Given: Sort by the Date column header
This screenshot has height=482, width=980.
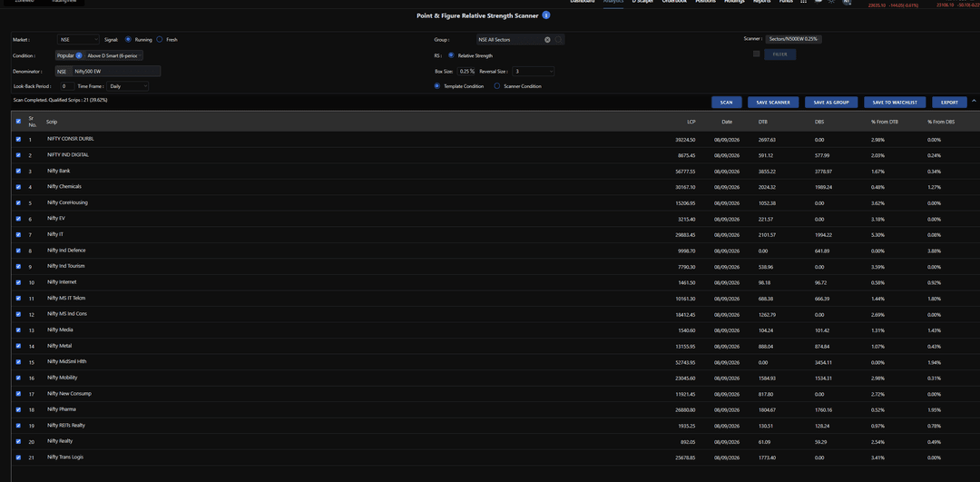Looking at the screenshot, I should point(727,122).
